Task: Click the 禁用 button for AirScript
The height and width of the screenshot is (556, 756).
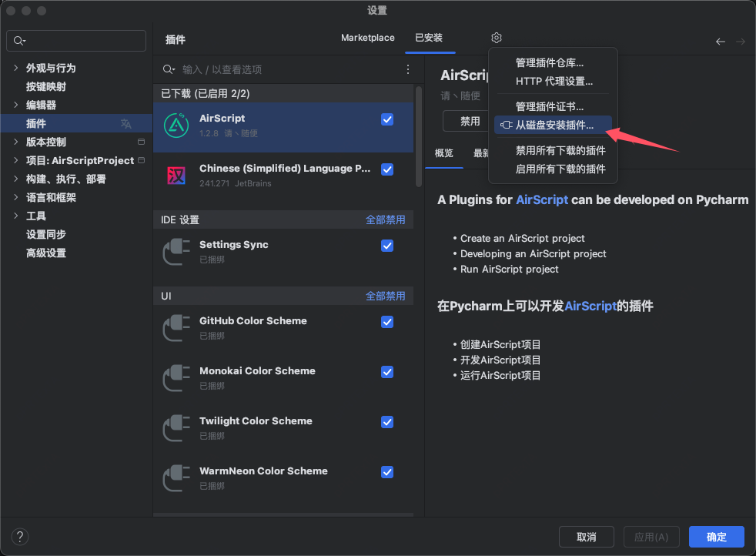Action: pos(467,121)
